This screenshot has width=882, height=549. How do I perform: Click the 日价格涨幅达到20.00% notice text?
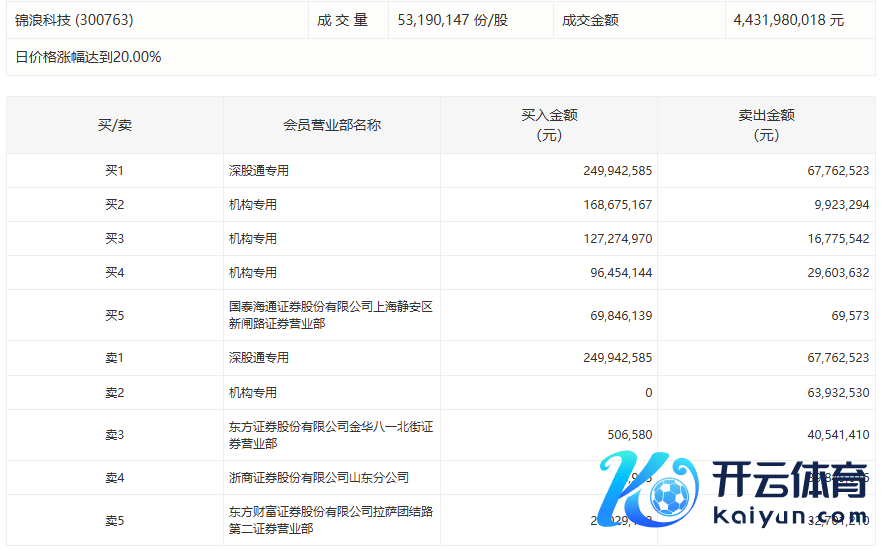point(88,57)
